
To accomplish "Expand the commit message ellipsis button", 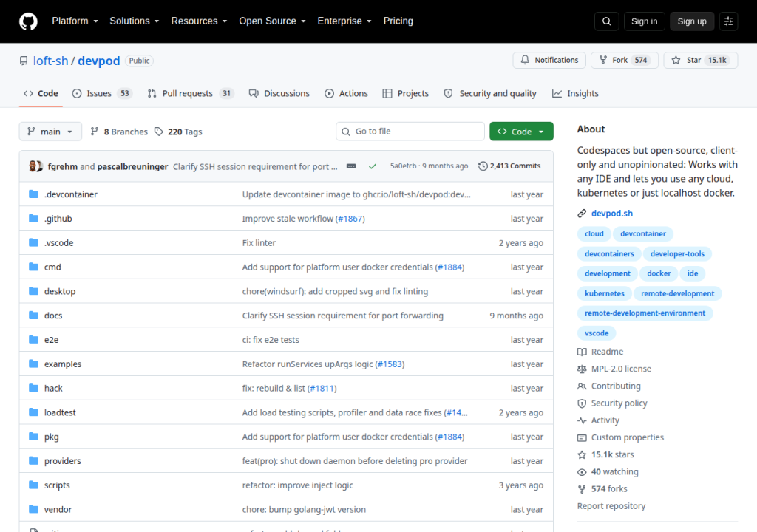I will pos(351,166).
